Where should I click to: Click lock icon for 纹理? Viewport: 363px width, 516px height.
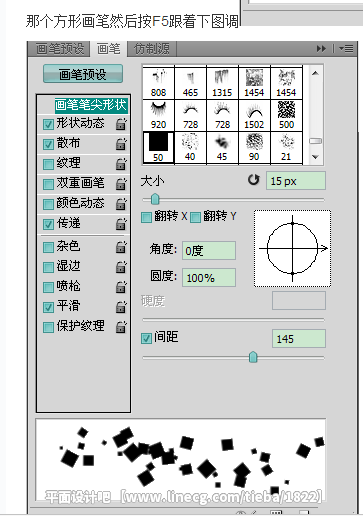(x=121, y=164)
